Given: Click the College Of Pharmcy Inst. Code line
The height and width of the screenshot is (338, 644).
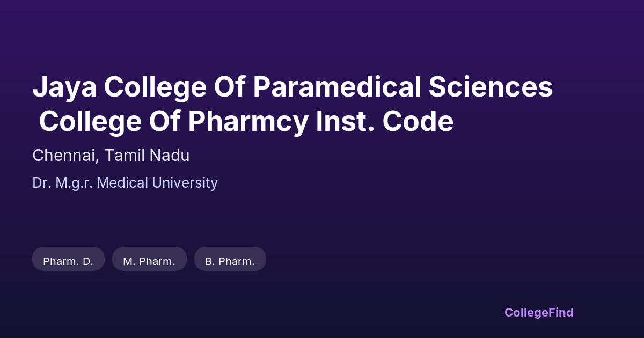Looking at the screenshot, I should click(246, 122).
